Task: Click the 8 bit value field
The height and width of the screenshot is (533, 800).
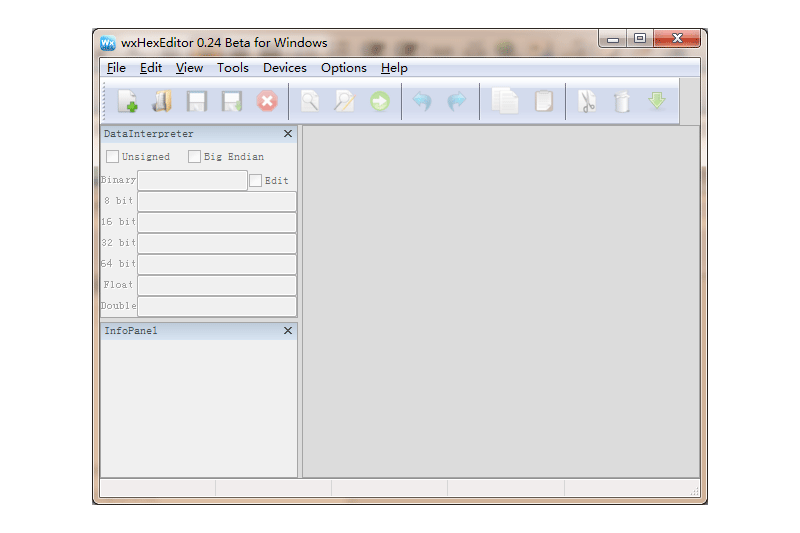Action: (217, 201)
